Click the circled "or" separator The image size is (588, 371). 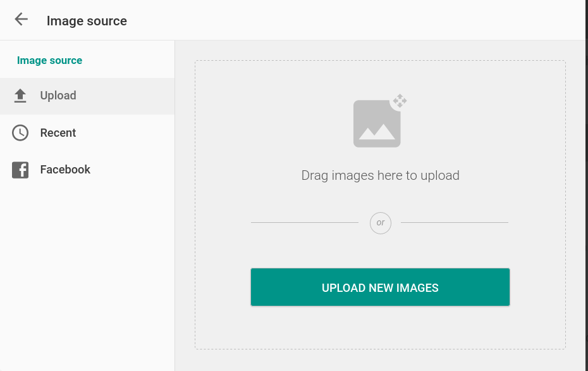coord(380,223)
